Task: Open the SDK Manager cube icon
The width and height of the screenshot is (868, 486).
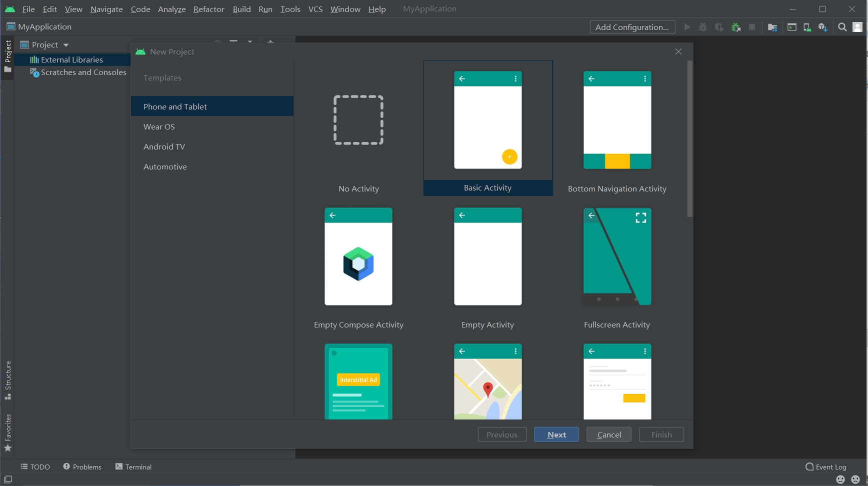Action: click(822, 27)
